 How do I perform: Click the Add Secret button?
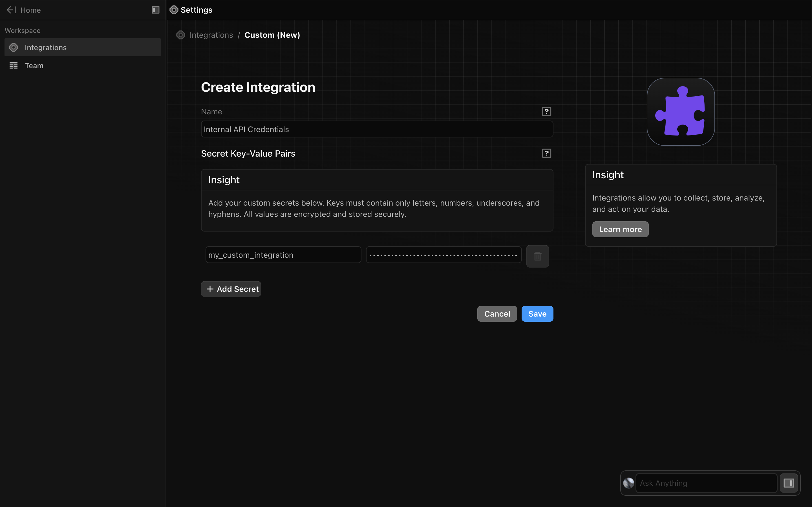coord(231,289)
